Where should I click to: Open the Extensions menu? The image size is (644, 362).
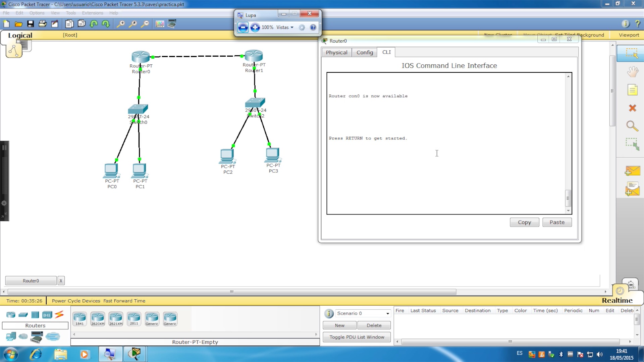[x=92, y=13]
